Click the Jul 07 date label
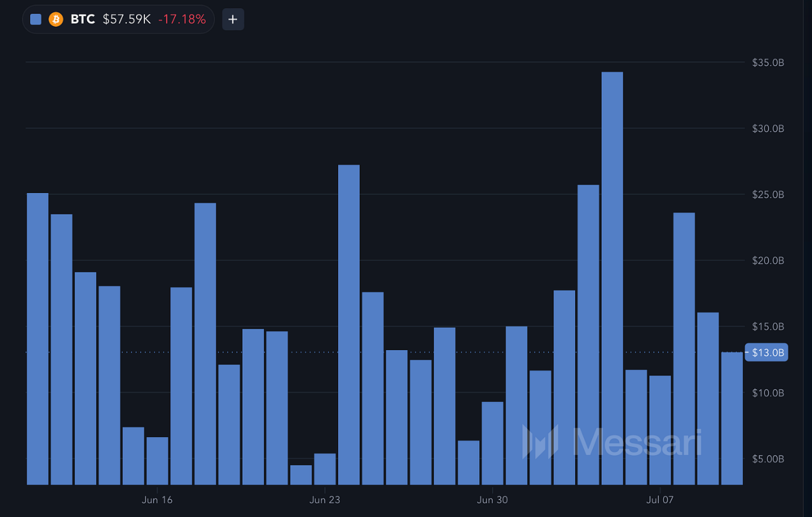 pyautogui.click(x=660, y=500)
